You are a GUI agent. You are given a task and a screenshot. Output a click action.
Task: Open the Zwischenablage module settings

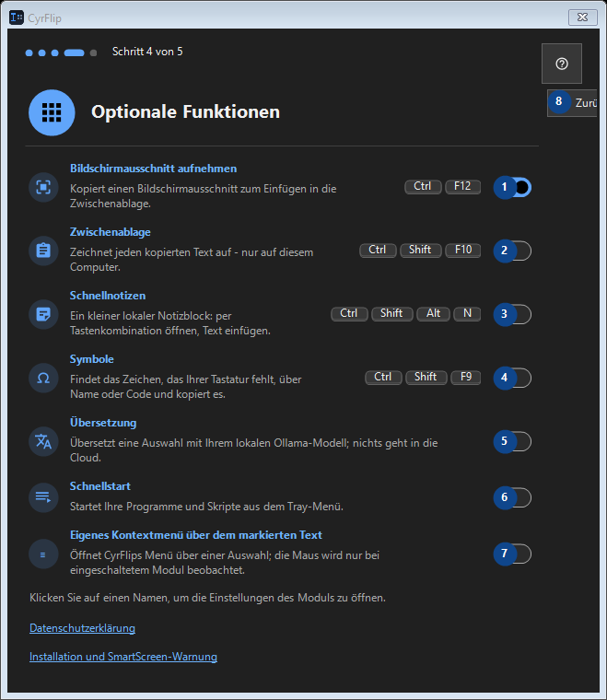tap(111, 232)
